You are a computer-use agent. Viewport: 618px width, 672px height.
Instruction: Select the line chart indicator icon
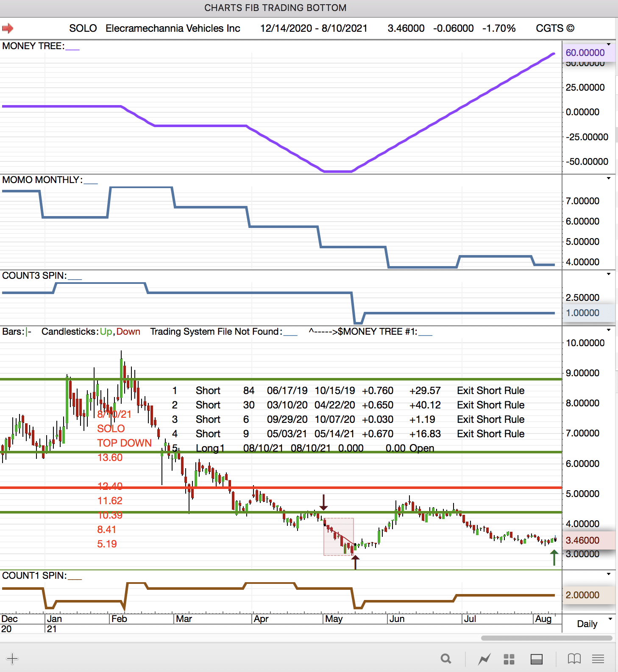click(x=484, y=659)
